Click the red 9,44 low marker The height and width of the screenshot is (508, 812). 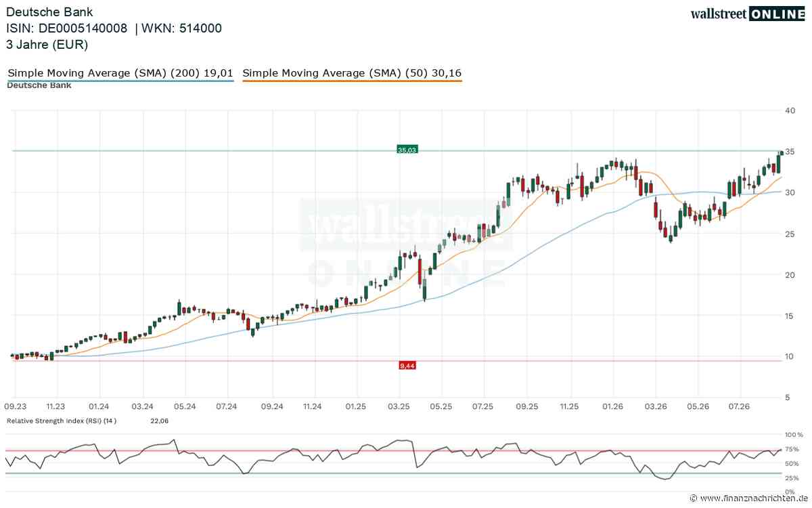[x=407, y=365]
